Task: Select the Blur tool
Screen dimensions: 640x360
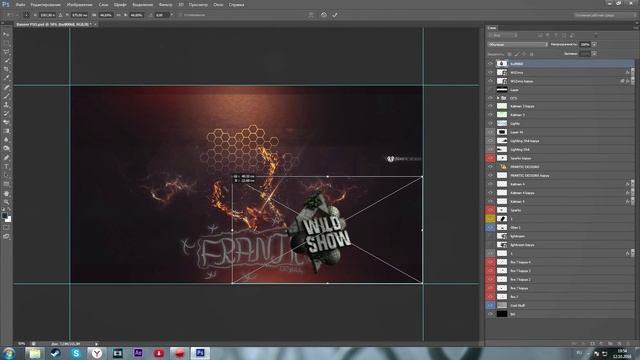Action: 6,140
